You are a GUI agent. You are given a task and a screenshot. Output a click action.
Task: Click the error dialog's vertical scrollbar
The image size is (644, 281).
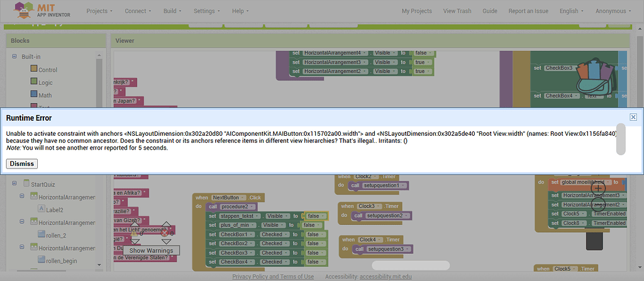click(620, 140)
